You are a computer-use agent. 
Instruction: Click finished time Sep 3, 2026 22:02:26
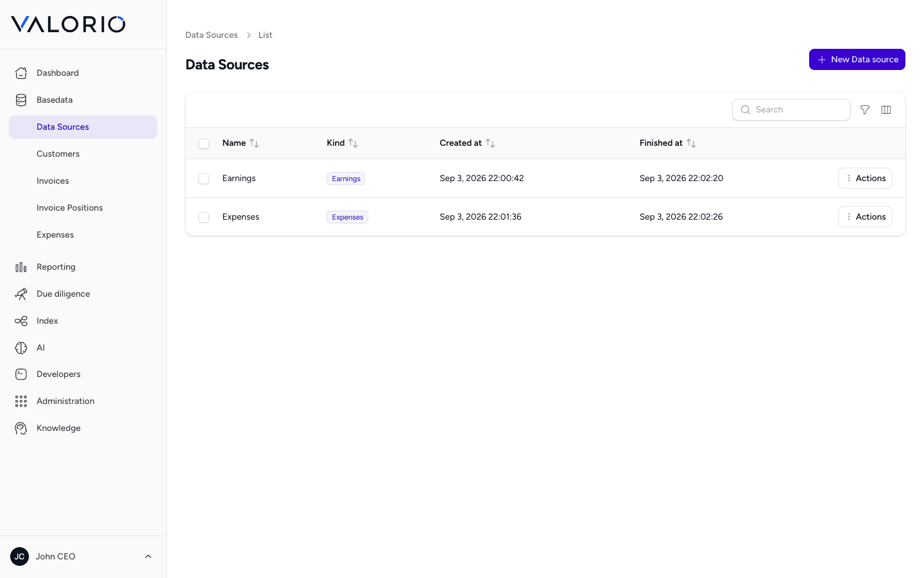(681, 217)
